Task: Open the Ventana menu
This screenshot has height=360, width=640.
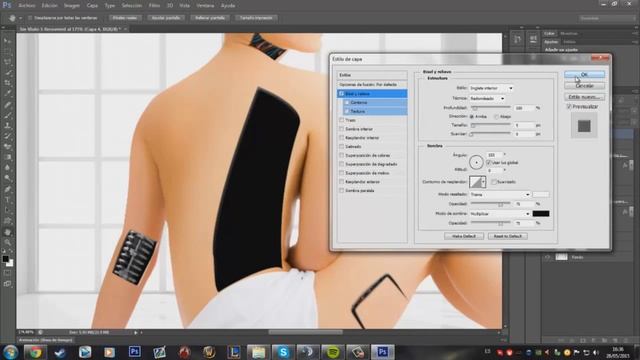Action: point(205,6)
